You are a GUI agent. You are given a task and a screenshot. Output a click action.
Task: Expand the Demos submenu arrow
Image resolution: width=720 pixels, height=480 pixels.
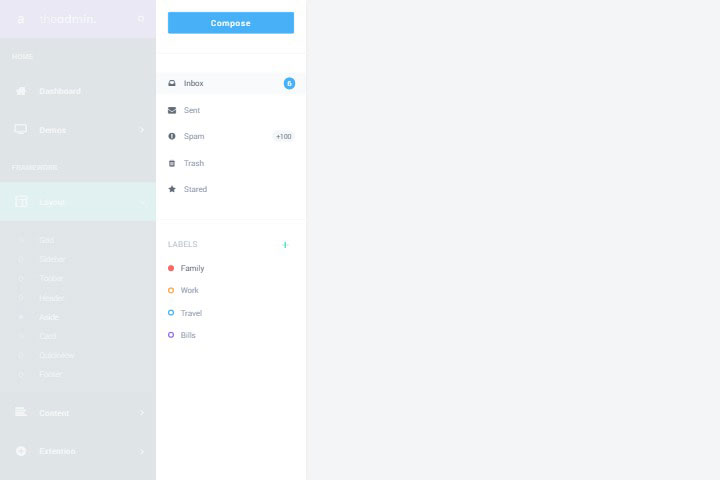click(x=141, y=130)
